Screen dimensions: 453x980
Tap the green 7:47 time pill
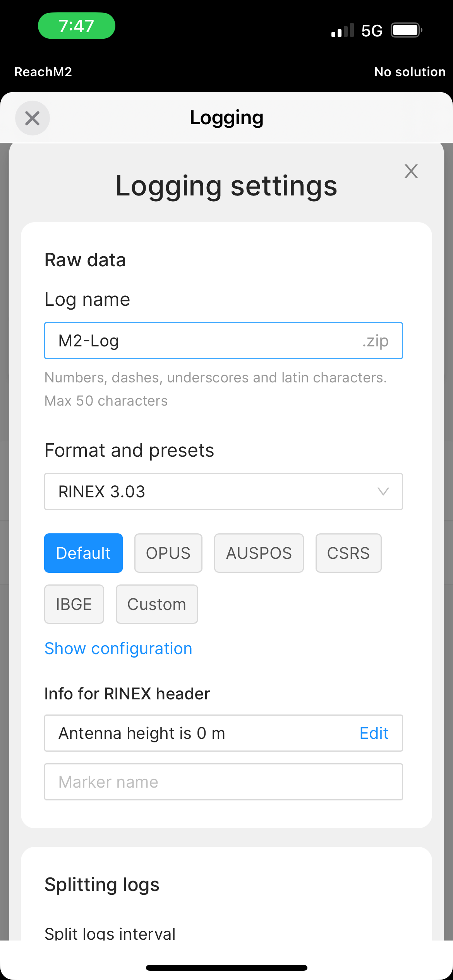[x=77, y=26]
